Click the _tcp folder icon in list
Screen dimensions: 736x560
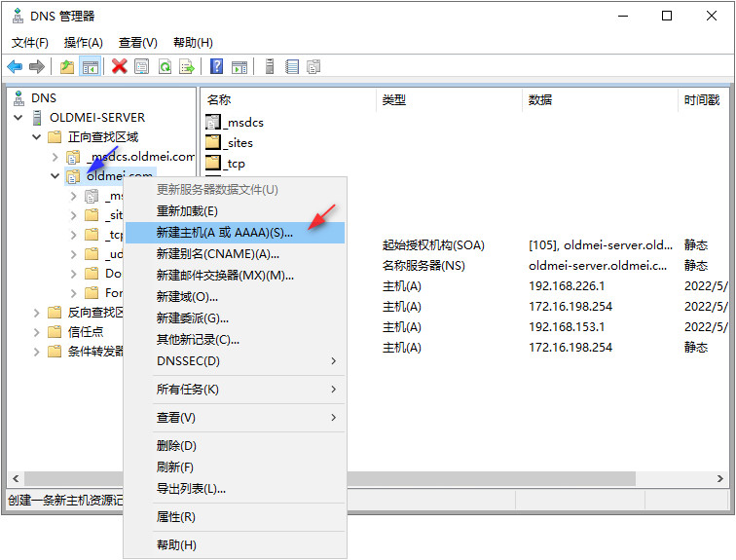(x=212, y=164)
